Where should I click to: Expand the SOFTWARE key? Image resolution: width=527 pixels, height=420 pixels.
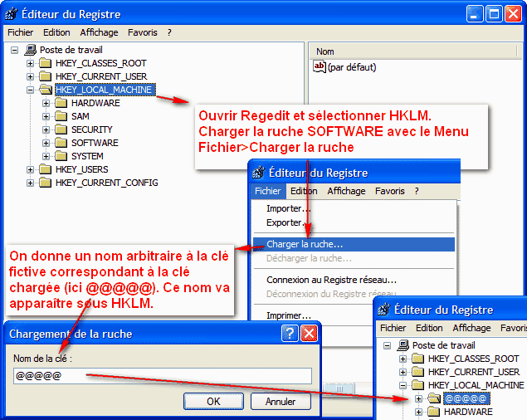click(46, 143)
